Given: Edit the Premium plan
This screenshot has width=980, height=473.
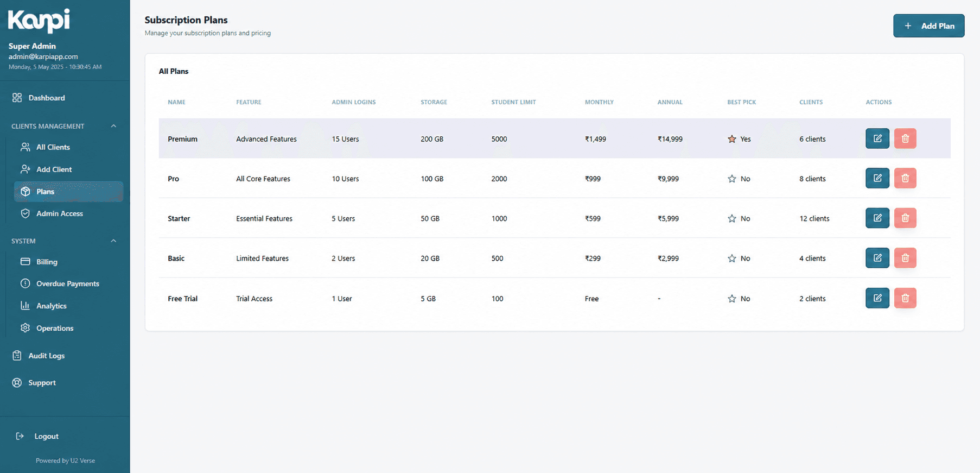Looking at the screenshot, I should coord(877,138).
